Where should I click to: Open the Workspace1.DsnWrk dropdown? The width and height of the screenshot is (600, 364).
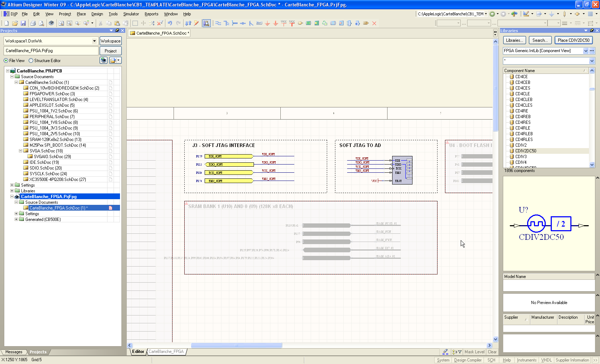point(94,41)
